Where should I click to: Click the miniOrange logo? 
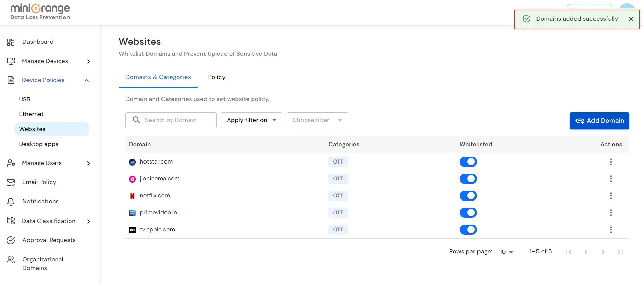click(40, 12)
